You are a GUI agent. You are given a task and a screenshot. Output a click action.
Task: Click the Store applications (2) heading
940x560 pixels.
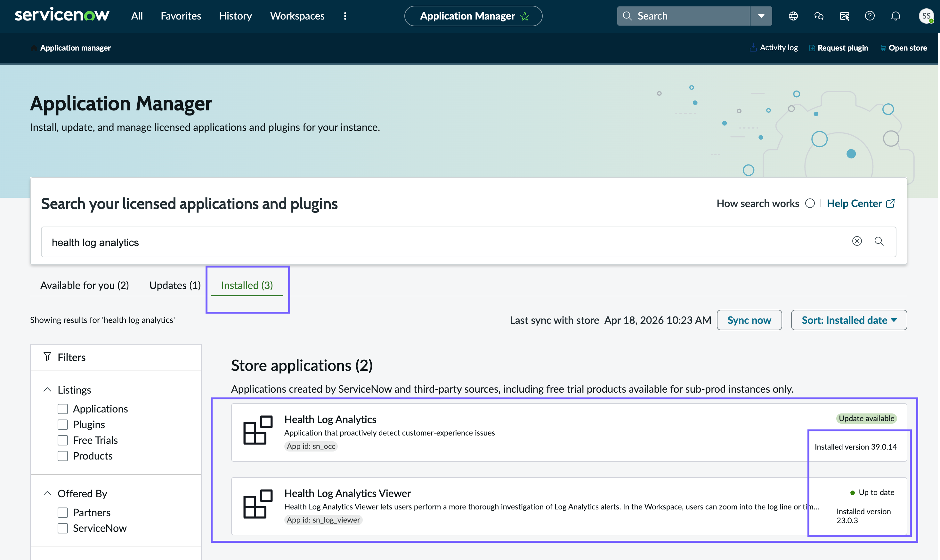pyautogui.click(x=302, y=365)
